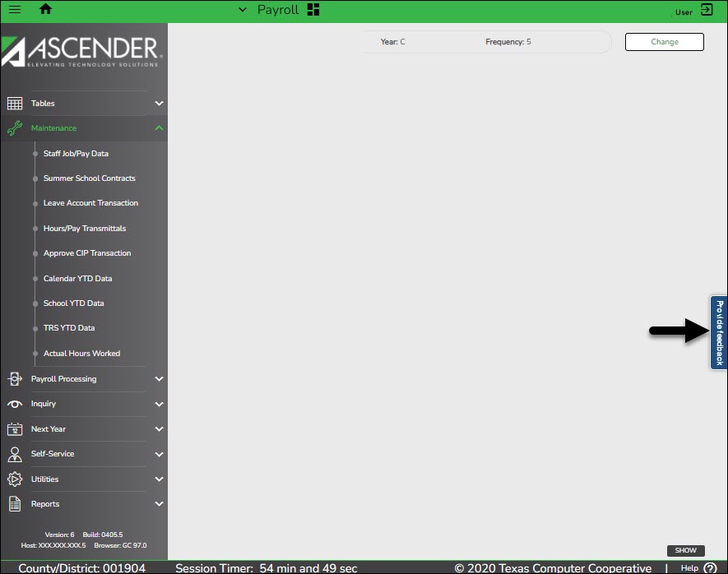Expand the Next Year menu chevron
Screen dimensions: 728x574
coord(159,429)
